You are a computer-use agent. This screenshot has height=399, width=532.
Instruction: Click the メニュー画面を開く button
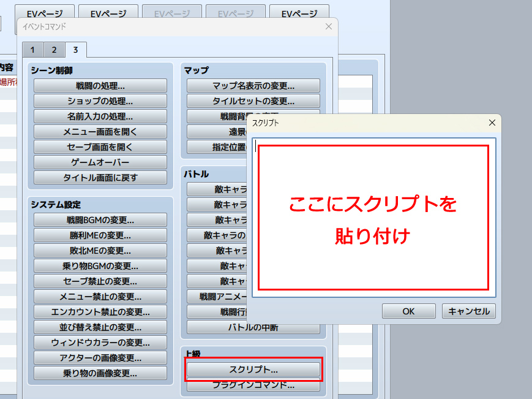click(x=100, y=132)
